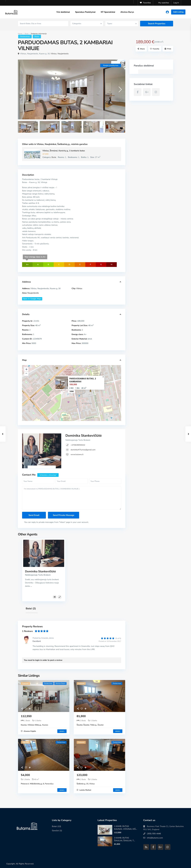191x868 pixels.
Task: Favorite the 123,000 listing card
Action: pyautogui.click(x=82, y=768)
